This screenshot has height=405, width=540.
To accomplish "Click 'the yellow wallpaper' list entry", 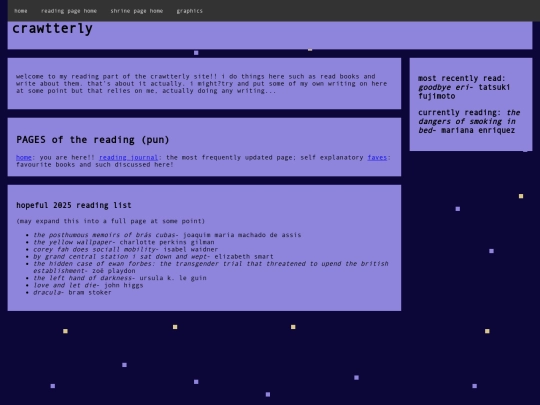I will [x=124, y=242].
